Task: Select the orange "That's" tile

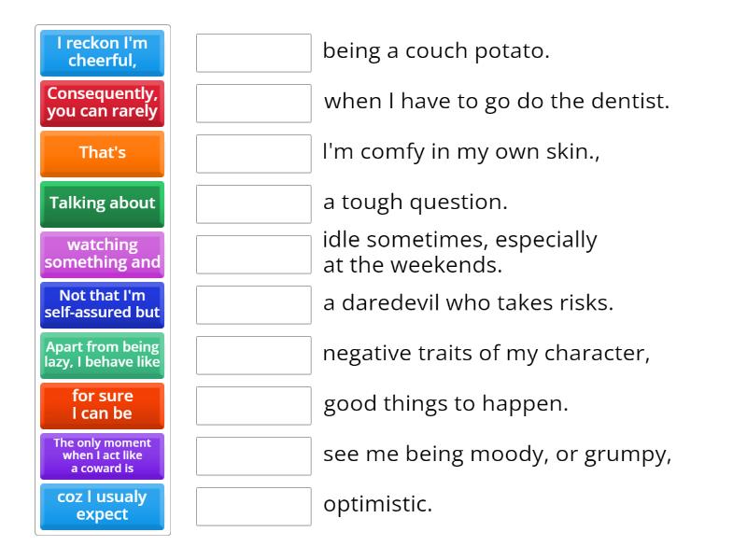Action: pyautogui.click(x=102, y=153)
